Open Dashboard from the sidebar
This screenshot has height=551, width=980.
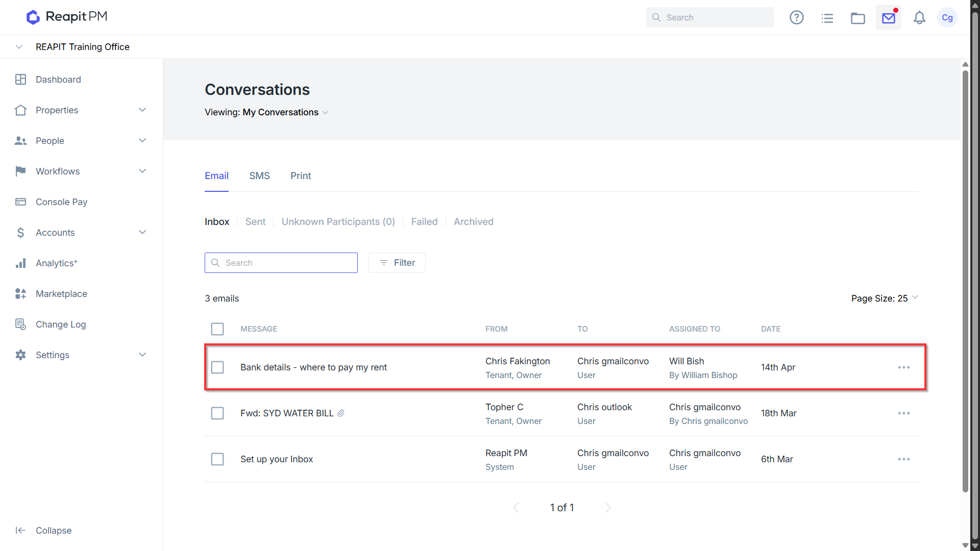58,80
